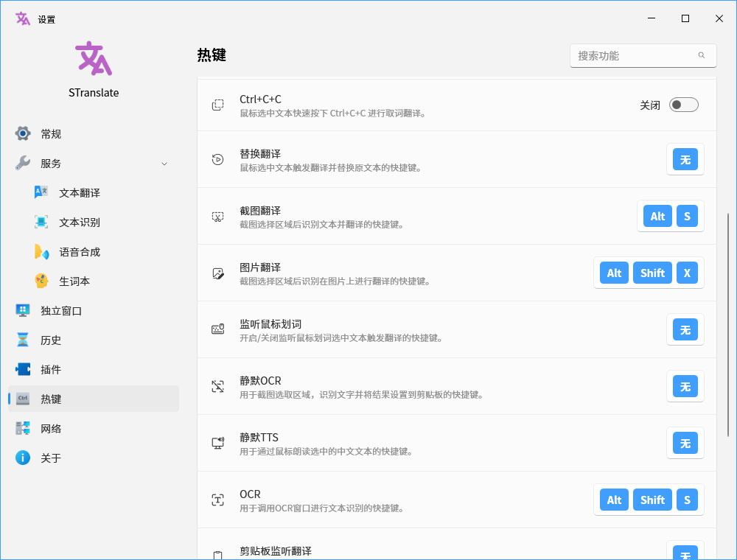Open the 网络 settings page
This screenshot has width=737, height=560.
(94, 428)
